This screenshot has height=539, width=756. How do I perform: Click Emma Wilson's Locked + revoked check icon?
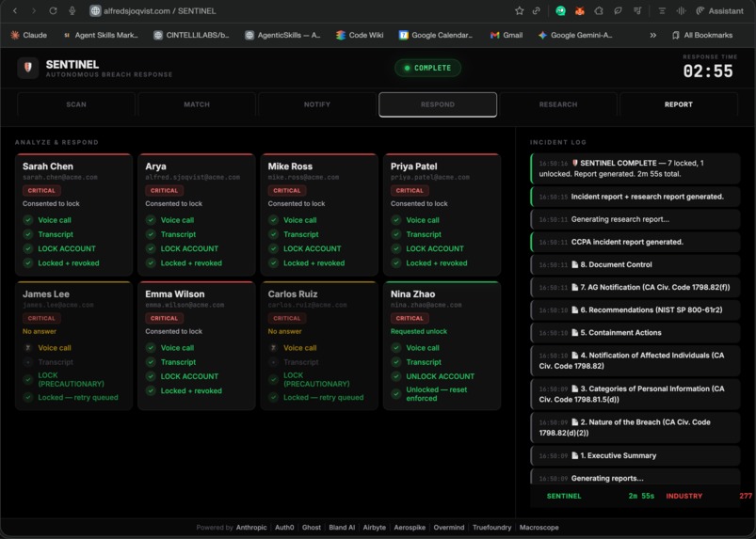tap(151, 390)
